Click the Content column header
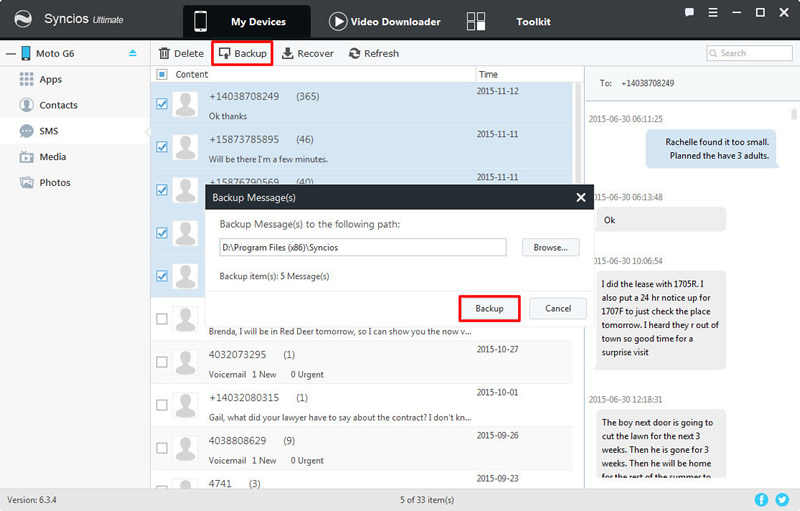The height and width of the screenshot is (511, 800). pos(191,74)
